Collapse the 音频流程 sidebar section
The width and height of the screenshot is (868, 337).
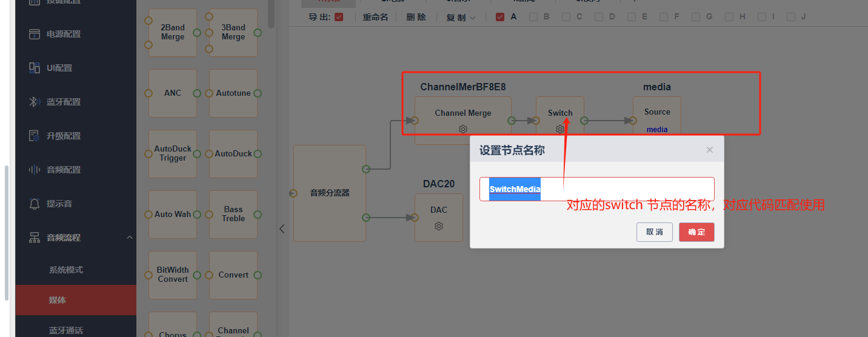coord(130,238)
